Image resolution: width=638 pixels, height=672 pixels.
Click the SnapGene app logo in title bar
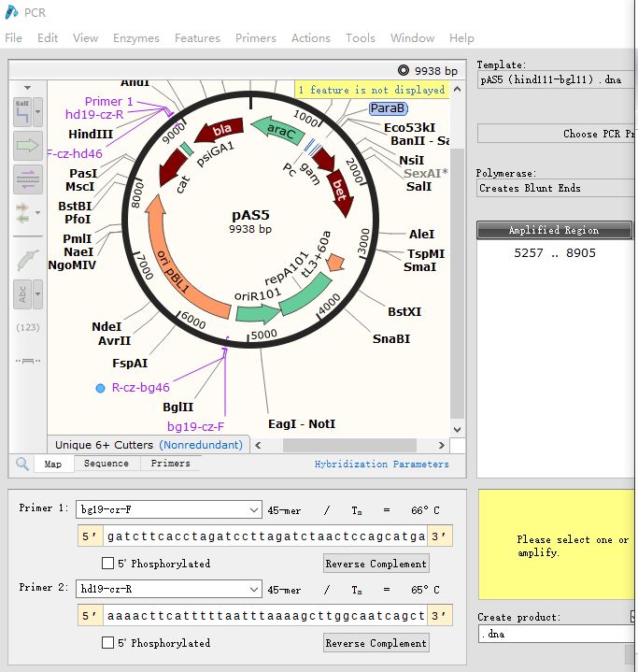coord(11,12)
